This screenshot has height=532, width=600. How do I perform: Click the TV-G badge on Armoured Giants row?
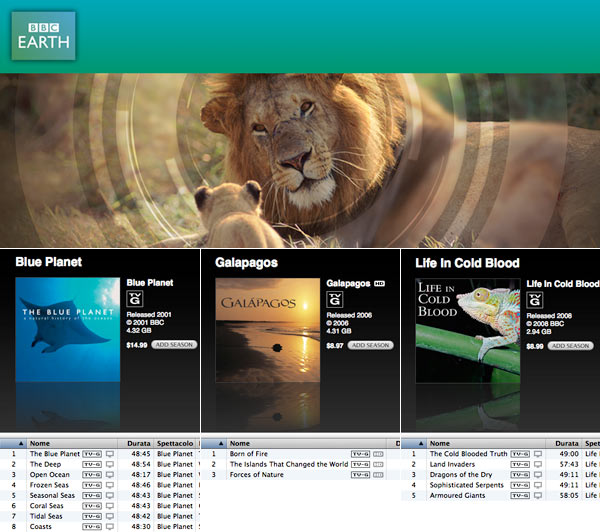click(x=522, y=495)
